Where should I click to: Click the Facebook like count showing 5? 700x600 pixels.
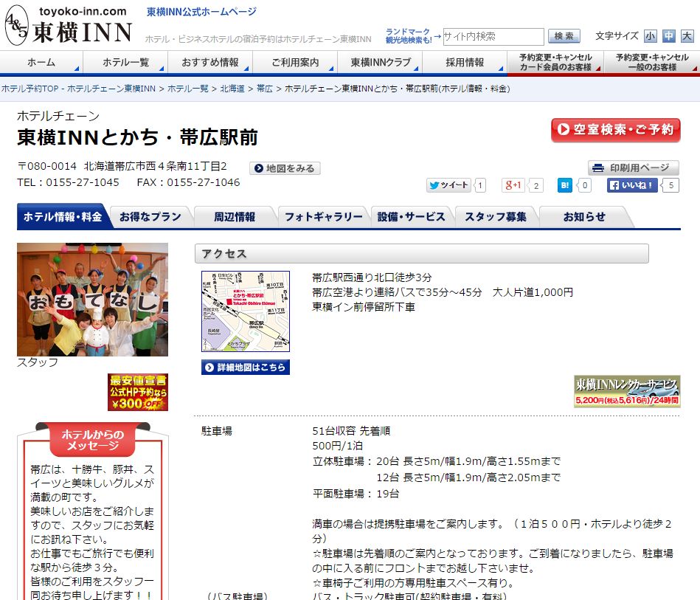(671, 185)
